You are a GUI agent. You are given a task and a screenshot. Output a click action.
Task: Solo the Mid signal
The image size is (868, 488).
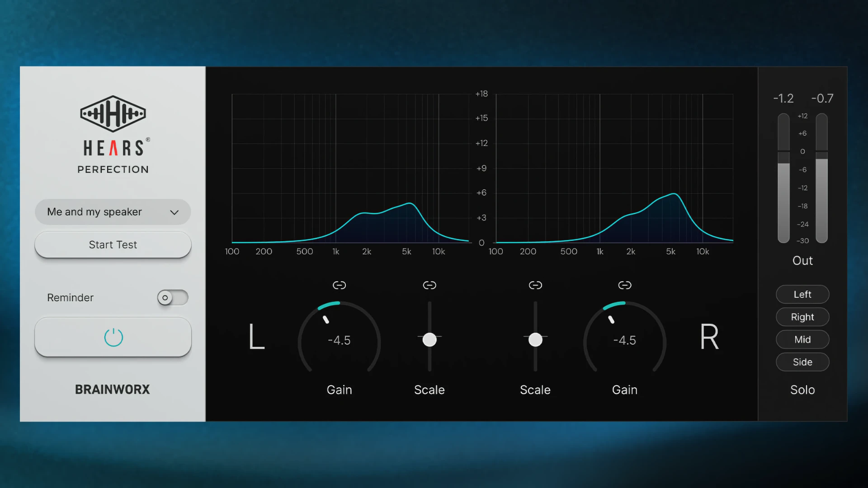click(802, 340)
